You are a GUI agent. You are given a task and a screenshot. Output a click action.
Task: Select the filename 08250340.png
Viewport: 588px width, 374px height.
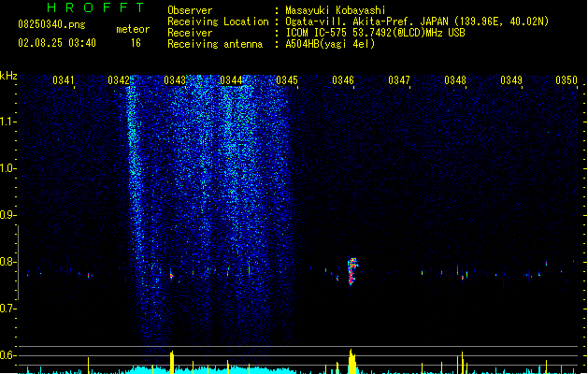(x=51, y=25)
